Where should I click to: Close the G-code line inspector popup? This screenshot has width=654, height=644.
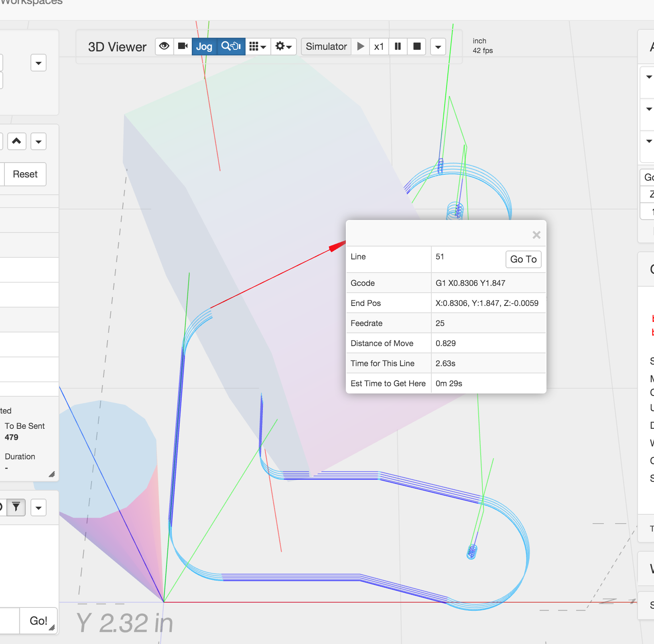pyautogui.click(x=536, y=235)
